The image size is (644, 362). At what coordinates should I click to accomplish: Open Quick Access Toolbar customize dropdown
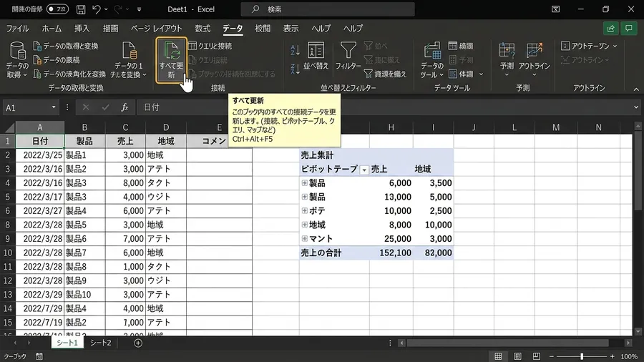(140, 9)
